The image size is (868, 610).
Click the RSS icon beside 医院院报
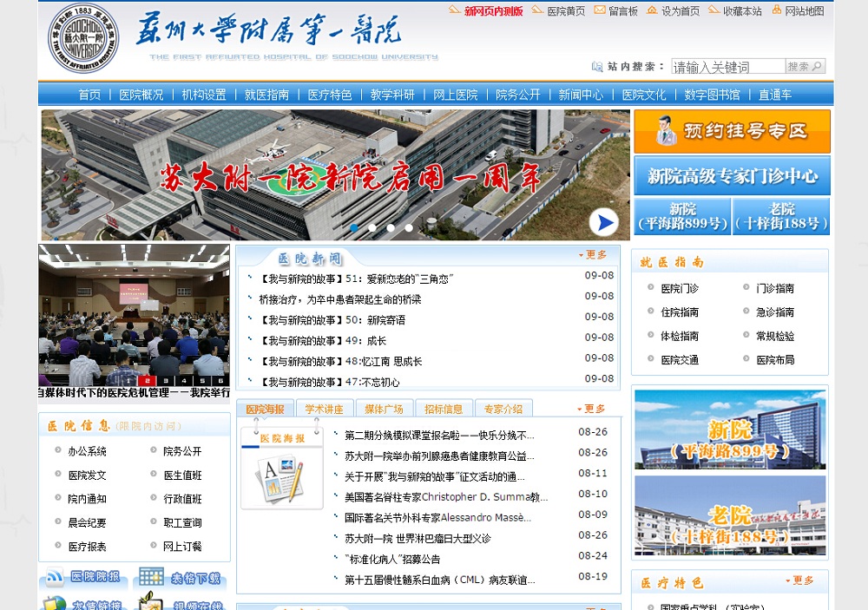coord(54,577)
